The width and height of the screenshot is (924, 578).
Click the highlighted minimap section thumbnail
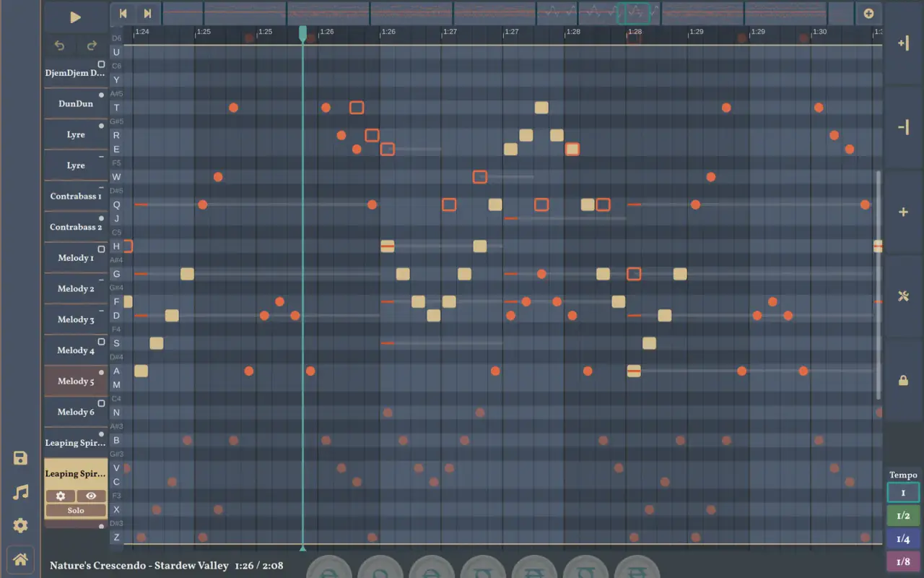(x=633, y=13)
